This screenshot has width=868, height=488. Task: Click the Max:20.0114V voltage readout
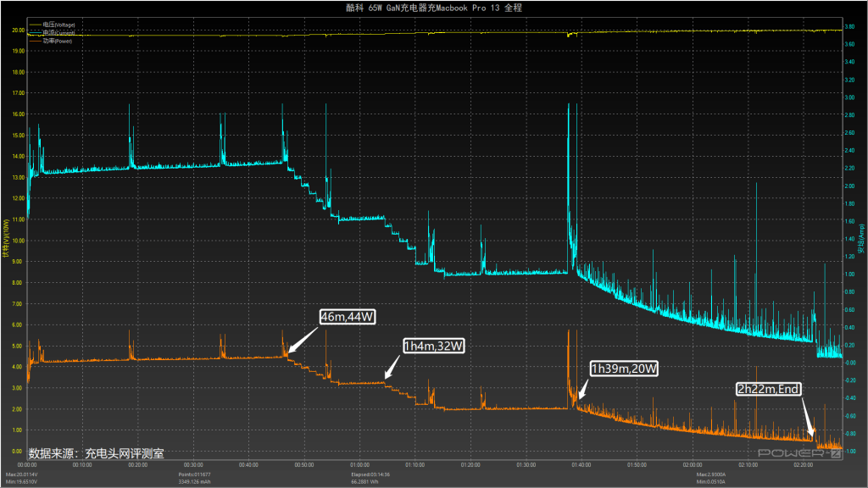coord(21,474)
